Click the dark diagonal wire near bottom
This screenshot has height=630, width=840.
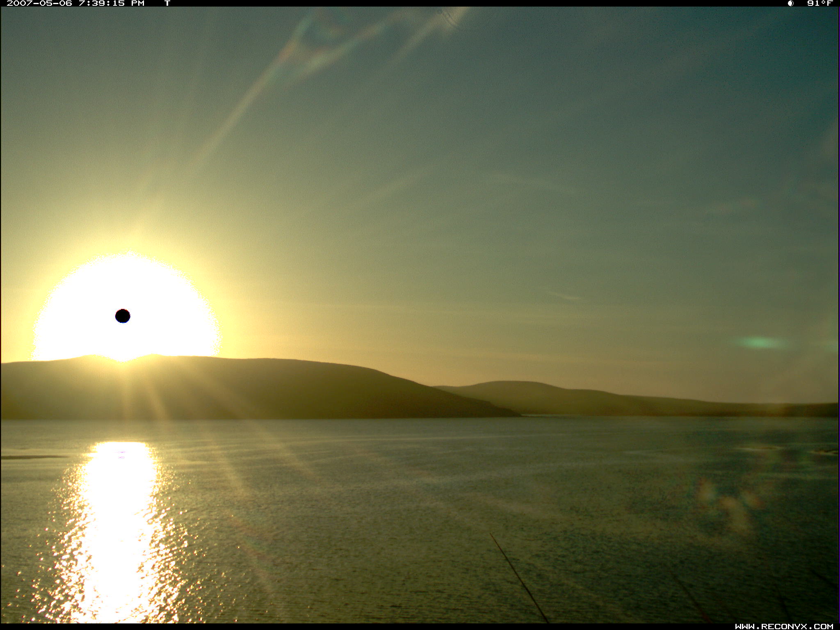tap(519, 577)
